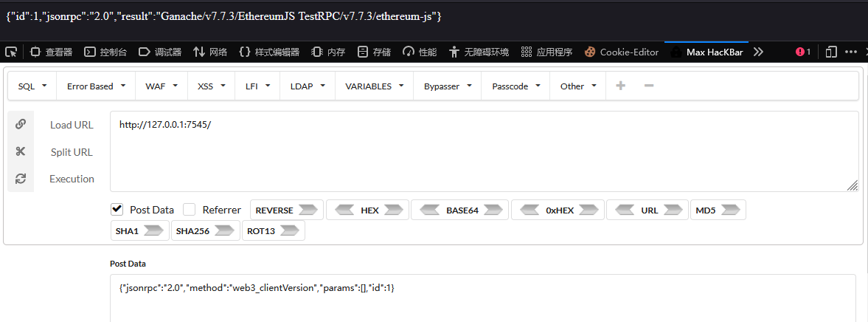Toggle responsive design mode icon
This screenshot has width=868, height=322.
831,52
